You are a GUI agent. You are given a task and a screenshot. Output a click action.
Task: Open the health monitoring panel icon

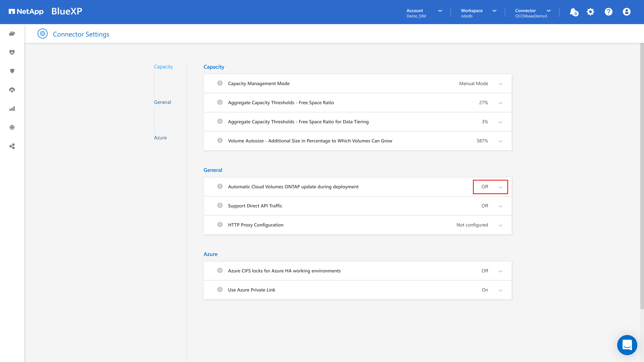pos(12,52)
